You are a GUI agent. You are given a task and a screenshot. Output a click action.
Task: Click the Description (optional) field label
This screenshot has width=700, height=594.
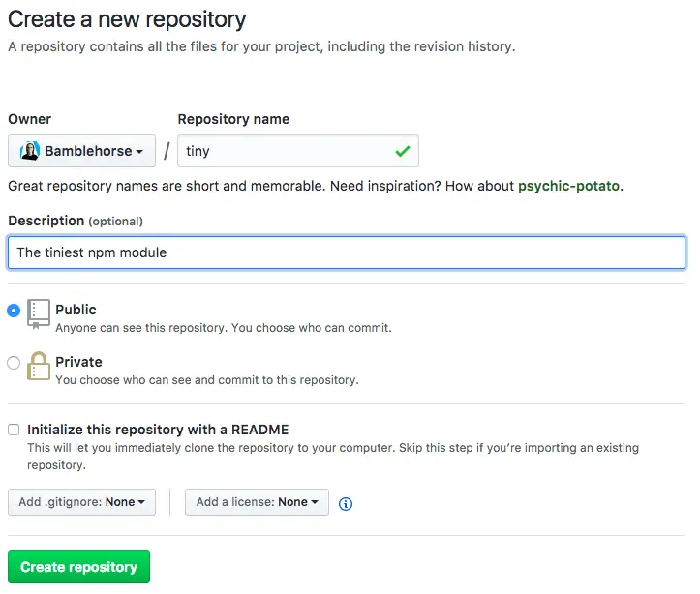click(x=76, y=221)
